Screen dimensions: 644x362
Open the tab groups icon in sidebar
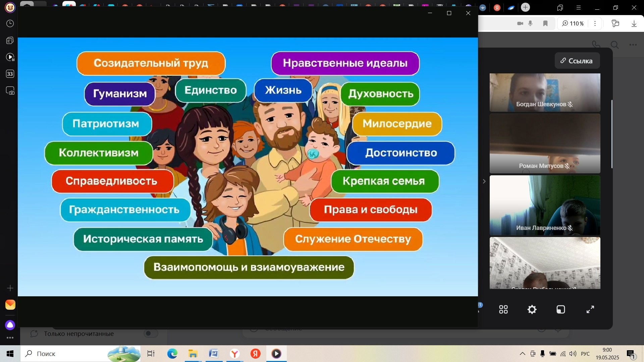[10, 40]
